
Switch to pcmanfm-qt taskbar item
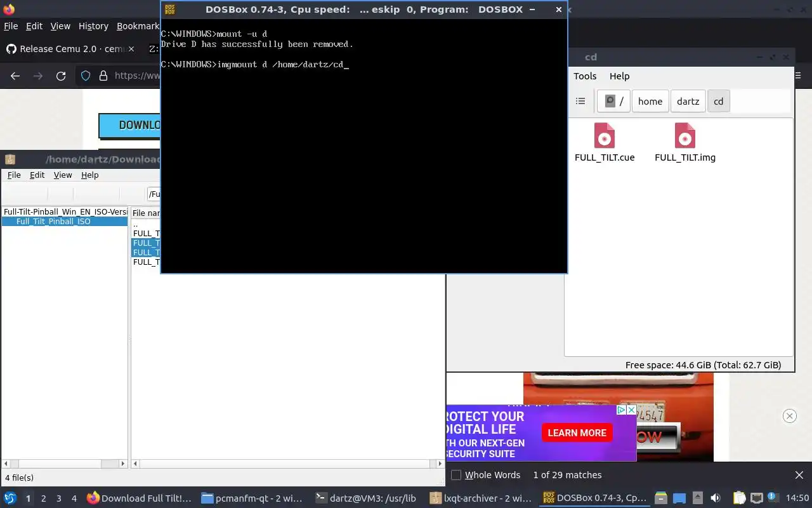pos(254,498)
